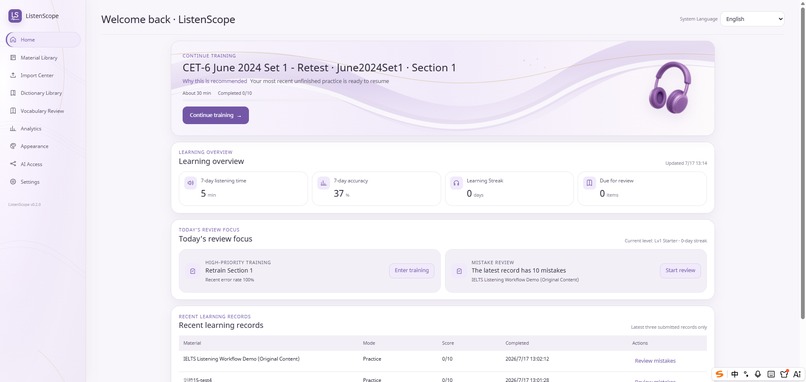Click the Learning Streak card

point(509,189)
